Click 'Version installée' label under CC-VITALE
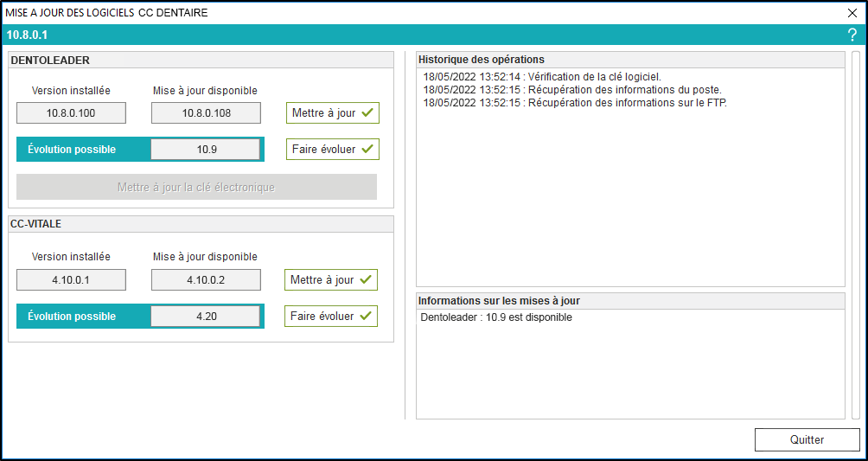The image size is (868, 461). pyautogui.click(x=71, y=257)
